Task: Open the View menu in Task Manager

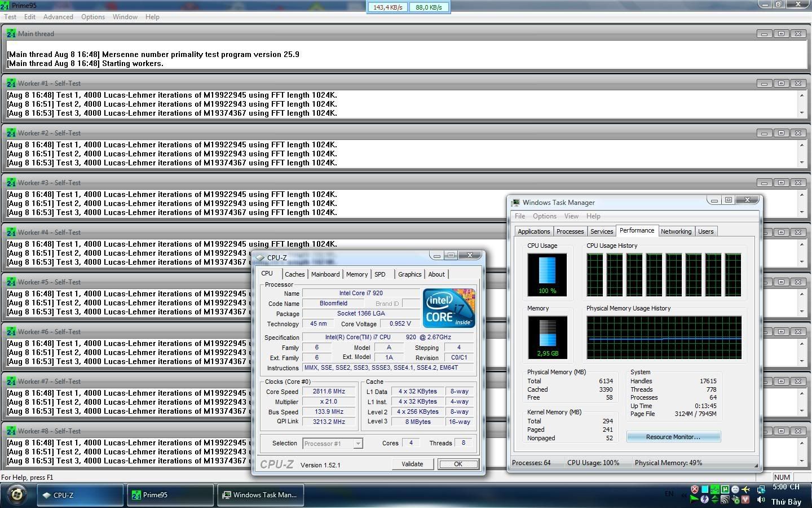Action: 571,216
